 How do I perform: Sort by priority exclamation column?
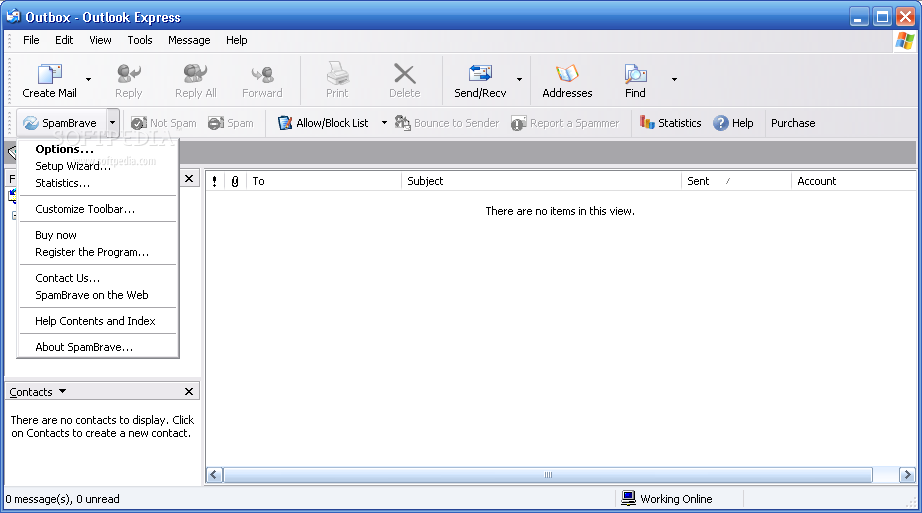(215, 181)
